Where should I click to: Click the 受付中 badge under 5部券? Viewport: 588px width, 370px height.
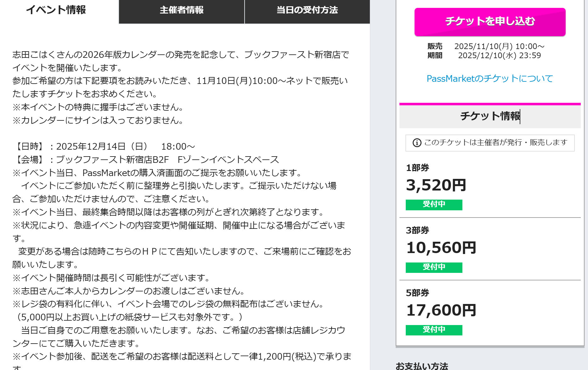pos(434,330)
